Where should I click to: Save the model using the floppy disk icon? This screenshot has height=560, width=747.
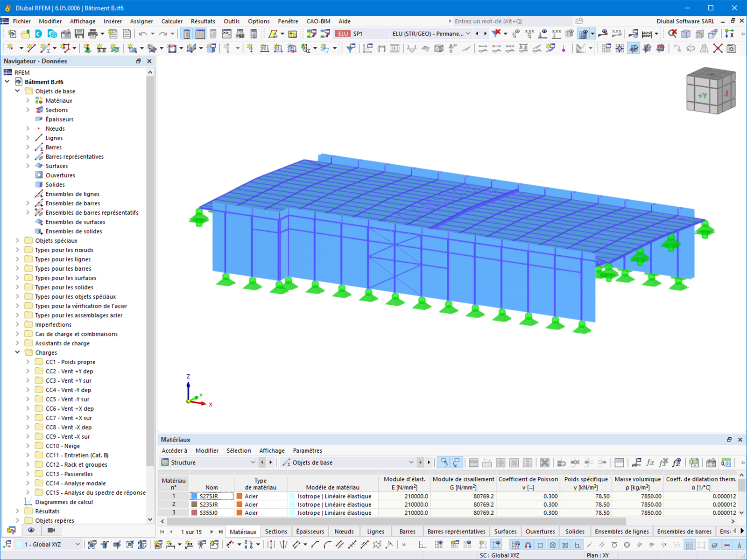79,34
